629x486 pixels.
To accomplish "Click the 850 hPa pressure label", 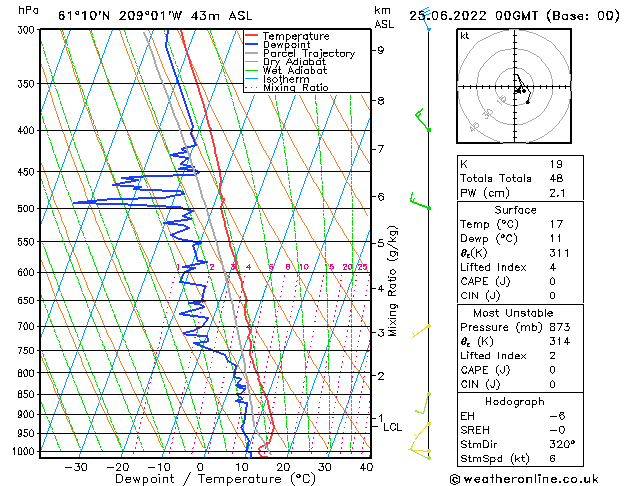I will (28, 395).
